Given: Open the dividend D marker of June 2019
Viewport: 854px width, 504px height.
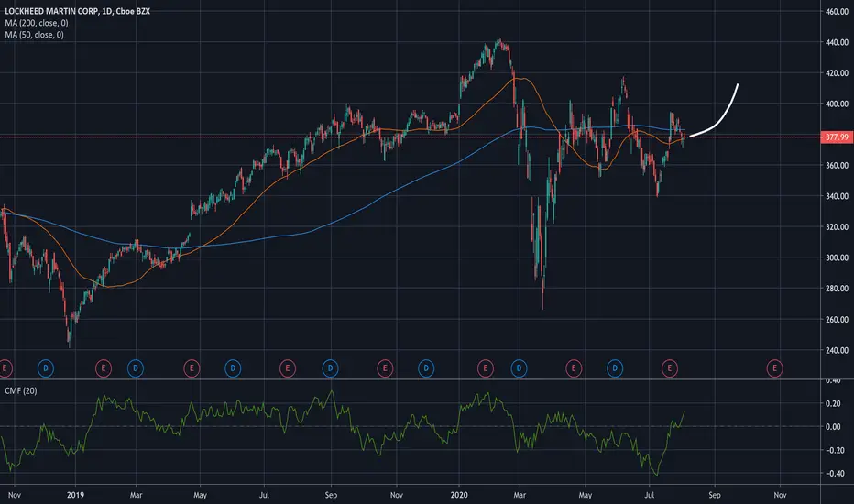Looking at the screenshot, I should [233, 368].
